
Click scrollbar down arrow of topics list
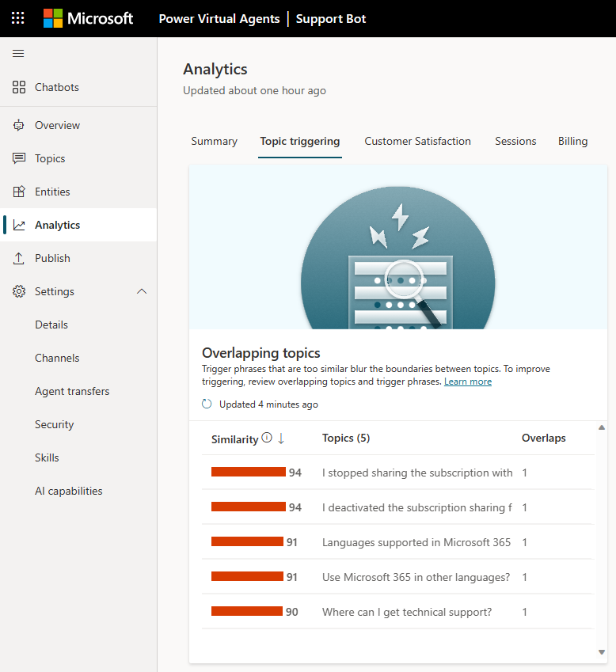(x=602, y=652)
